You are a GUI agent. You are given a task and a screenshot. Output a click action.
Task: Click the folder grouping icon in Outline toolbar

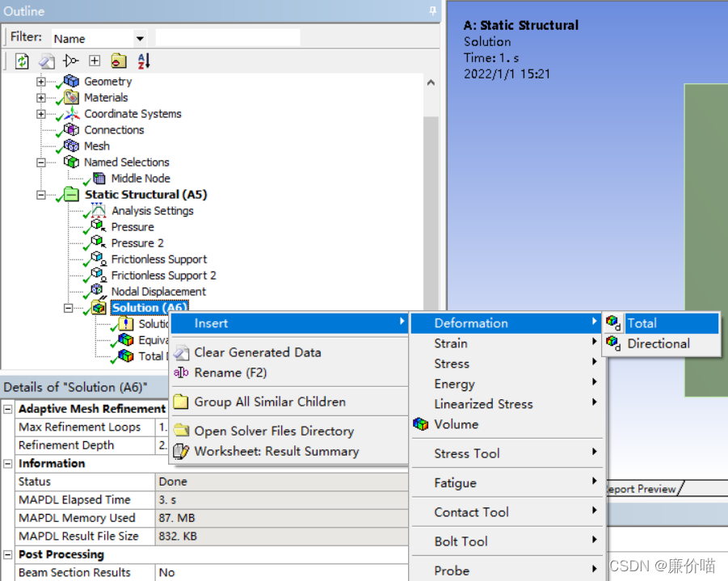tap(119, 61)
